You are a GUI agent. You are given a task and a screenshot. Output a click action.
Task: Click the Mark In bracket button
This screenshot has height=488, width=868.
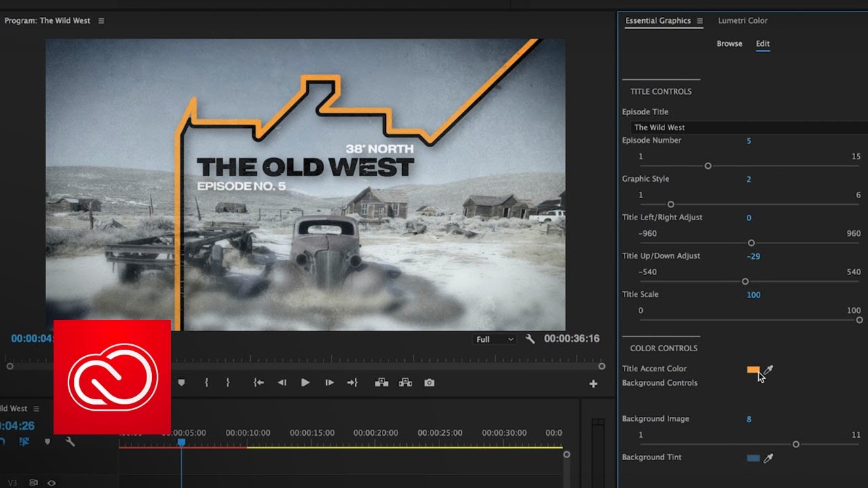pos(206,383)
